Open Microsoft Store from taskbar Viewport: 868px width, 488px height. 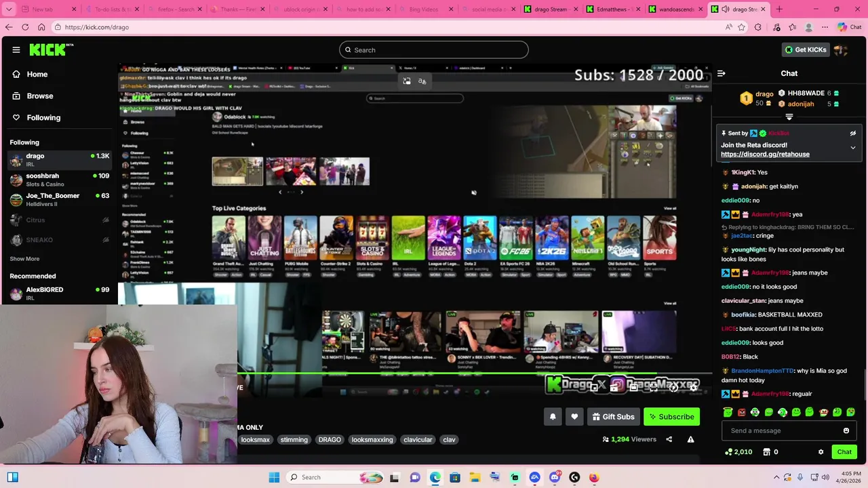tap(455, 477)
